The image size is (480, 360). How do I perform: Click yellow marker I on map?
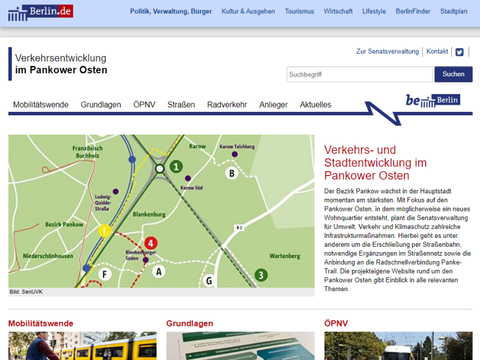click(x=105, y=231)
